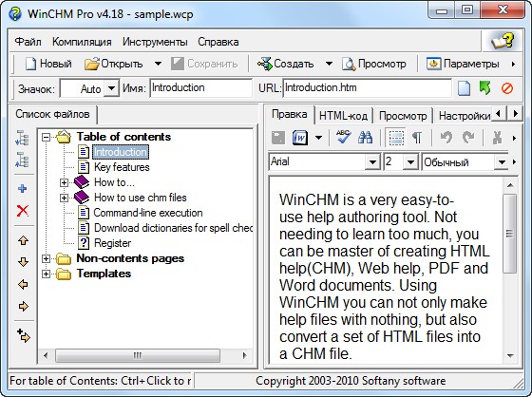Open dropdown next to Word icon

coord(318,138)
